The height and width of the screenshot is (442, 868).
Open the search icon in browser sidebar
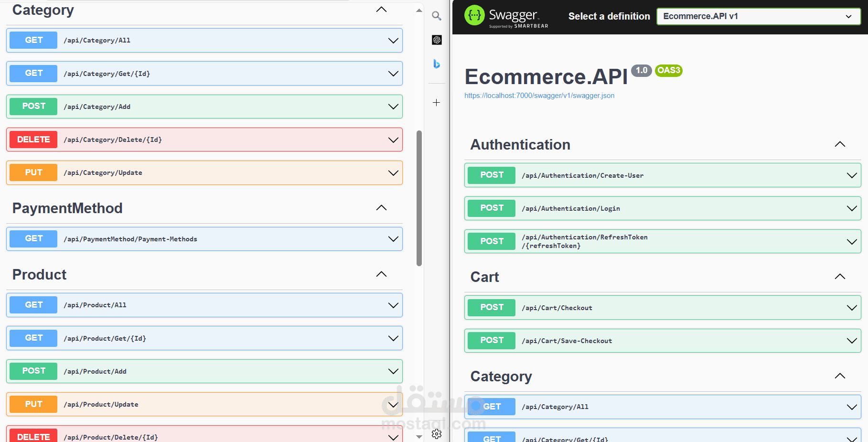436,16
